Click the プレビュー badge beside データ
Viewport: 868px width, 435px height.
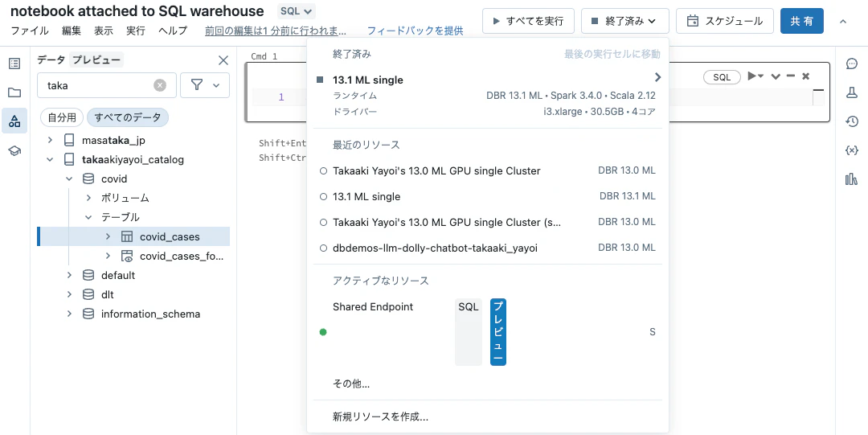tap(97, 60)
